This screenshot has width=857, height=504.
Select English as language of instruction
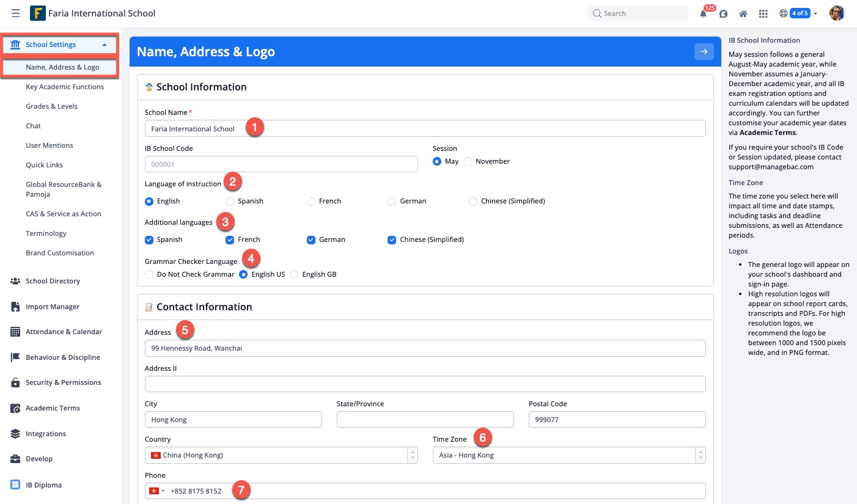[x=149, y=201]
